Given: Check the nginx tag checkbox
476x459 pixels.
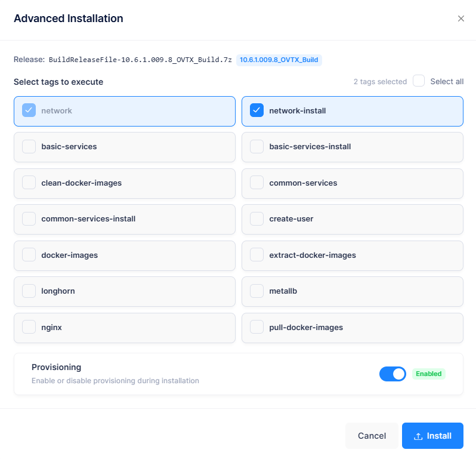Looking at the screenshot, I should click(29, 327).
